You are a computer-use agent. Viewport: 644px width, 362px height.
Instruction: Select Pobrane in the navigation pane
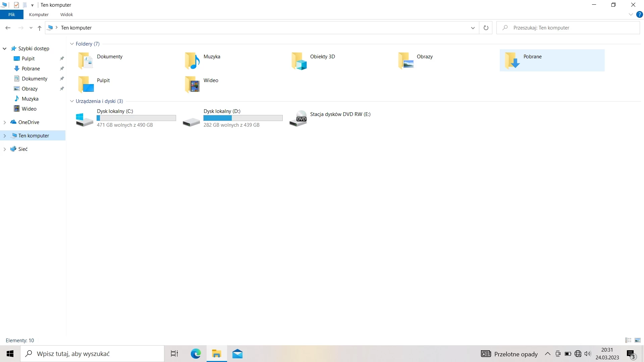tap(31, 69)
